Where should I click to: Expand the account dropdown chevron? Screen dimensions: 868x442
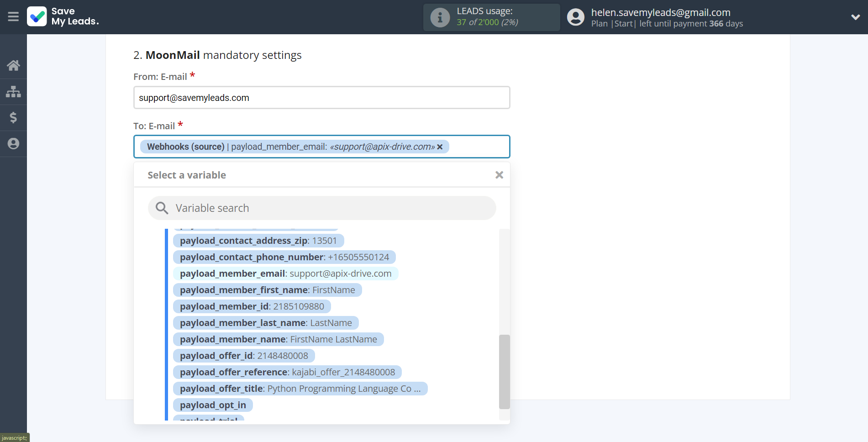(x=855, y=17)
